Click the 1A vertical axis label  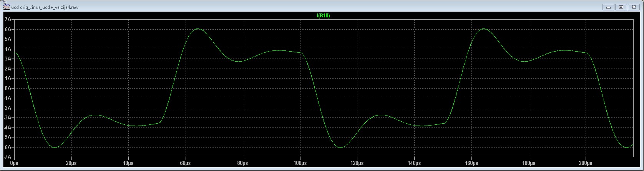click(7, 78)
